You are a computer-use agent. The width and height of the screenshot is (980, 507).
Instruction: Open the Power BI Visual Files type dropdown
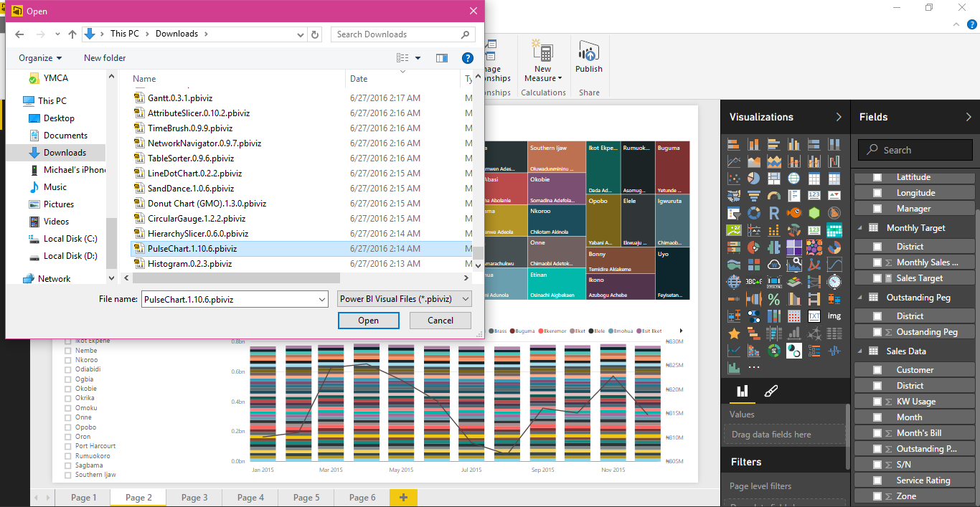click(466, 299)
